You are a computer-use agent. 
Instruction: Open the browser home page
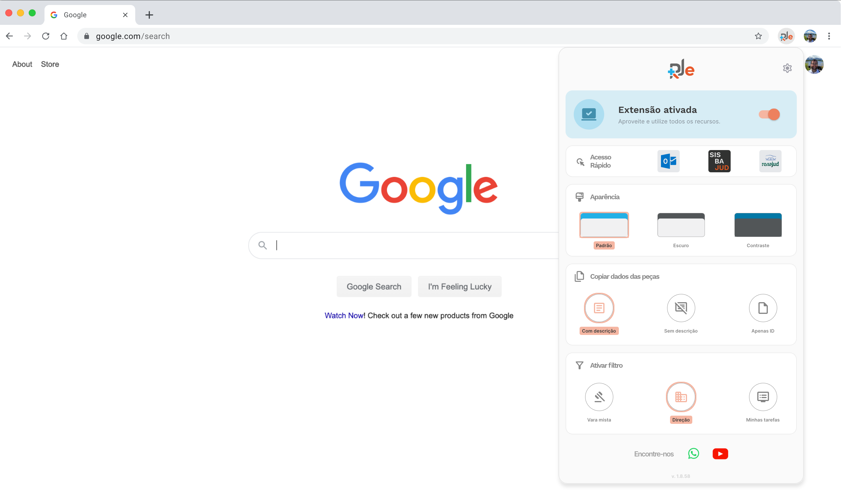pyautogui.click(x=64, y=36)
